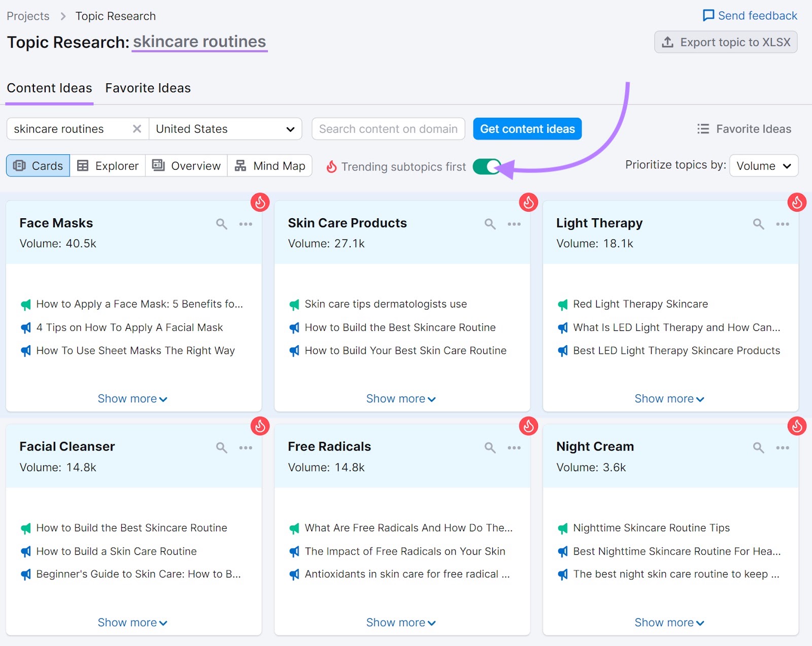Viewport: 812px width, 646px height.
Task: Click the Favorite Ideas list icon
Action: point(703,128)
